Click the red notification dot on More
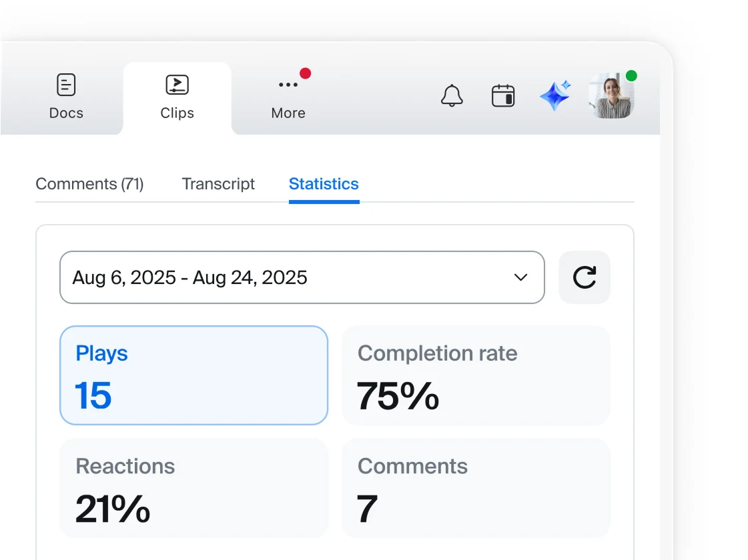748x560 pixels. pos(306,73)
